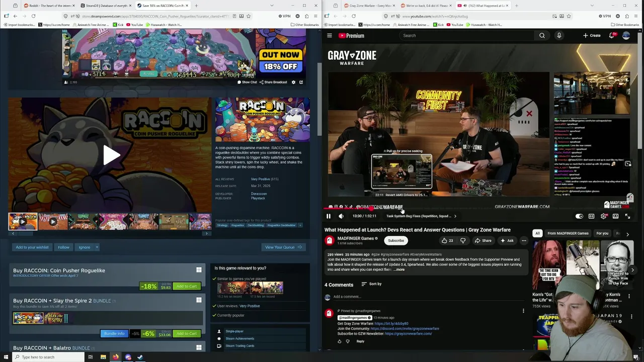Viewport: 644px width, 362px height.
Task: Open pinned comment three-dot menu
Action: click(x=523, y=311)
